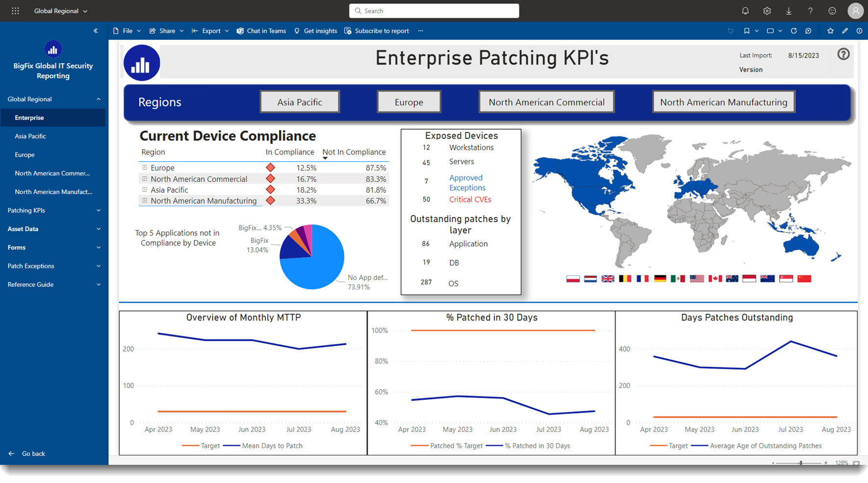Open the notifications bell
The height and width of the screenshot is (483, 868).
tap(745, 11)
